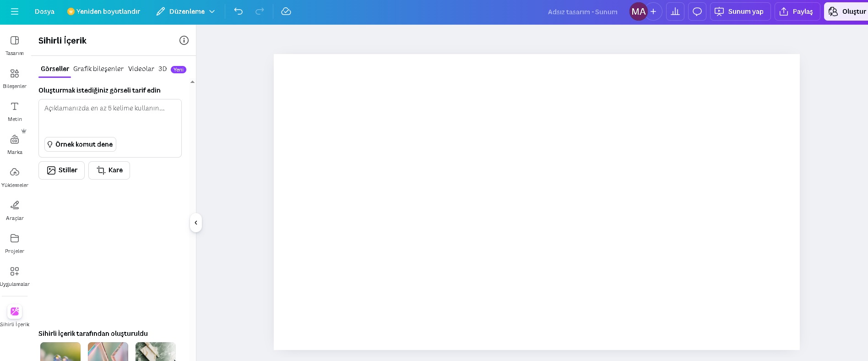This screenshot has height=361, width=868.
Task: Click the Paylaş share button
Action: coord(797,11)
